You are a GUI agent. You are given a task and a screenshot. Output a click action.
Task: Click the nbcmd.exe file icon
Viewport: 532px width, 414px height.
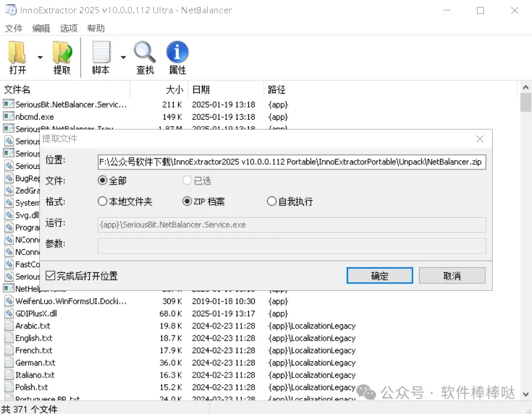[x=9, y=117]
